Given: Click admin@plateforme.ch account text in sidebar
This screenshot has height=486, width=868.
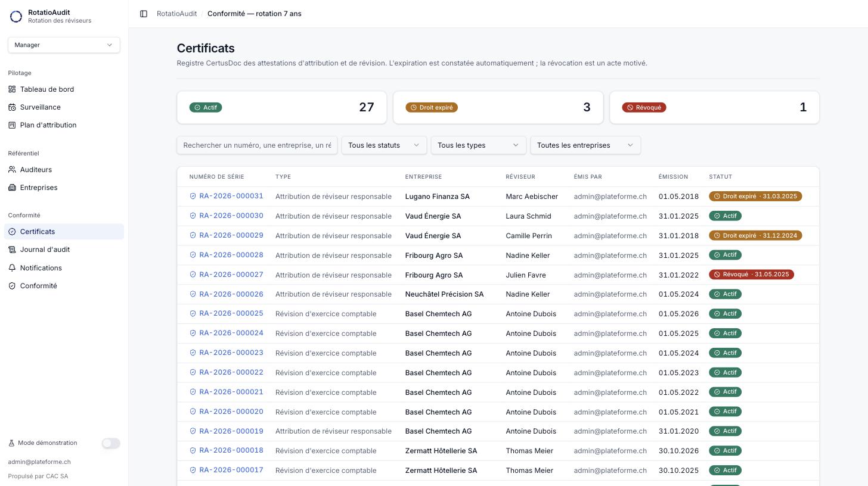Looking at the screenshot, I should (x=39, y=462).
